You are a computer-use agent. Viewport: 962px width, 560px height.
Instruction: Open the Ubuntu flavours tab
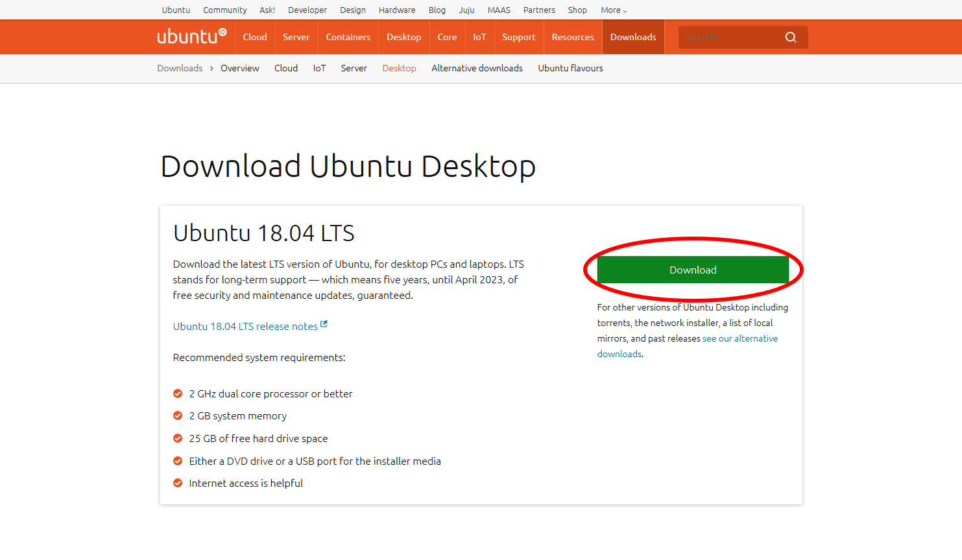coord(570,68)
